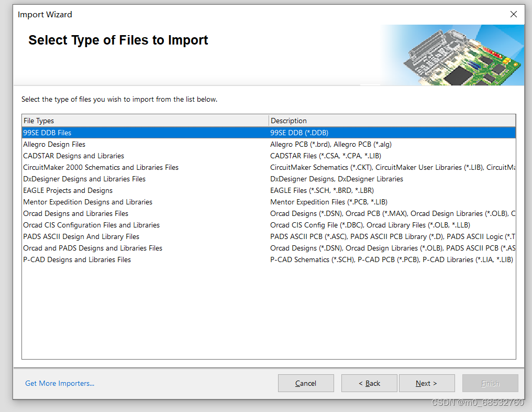The height and width of the screenshot is (412, 532).
Task: Click the Cancel button
Action: (x=306, y=383)
